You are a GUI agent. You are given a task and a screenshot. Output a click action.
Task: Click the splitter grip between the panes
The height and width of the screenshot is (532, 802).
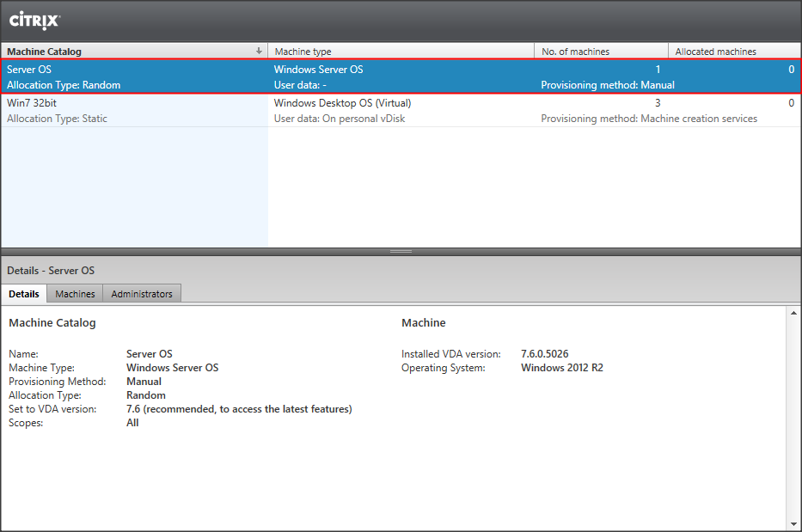[x=401, y=252]
